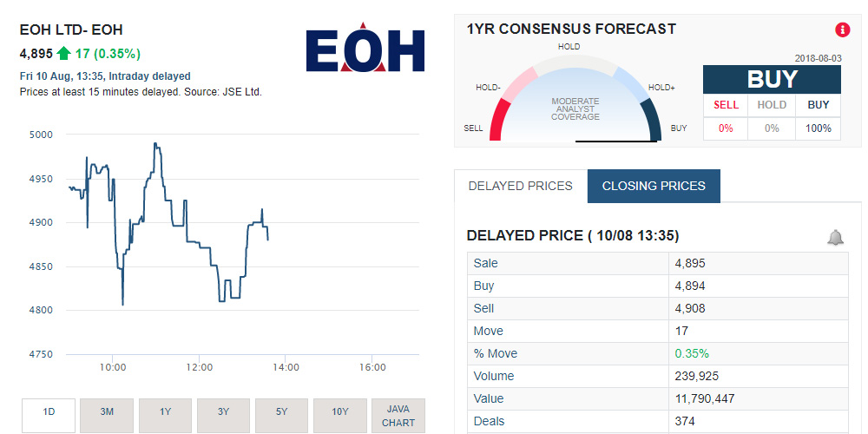Click the red info icon
The height and width of the screenshot is (434, 868).
pos(842,30)
